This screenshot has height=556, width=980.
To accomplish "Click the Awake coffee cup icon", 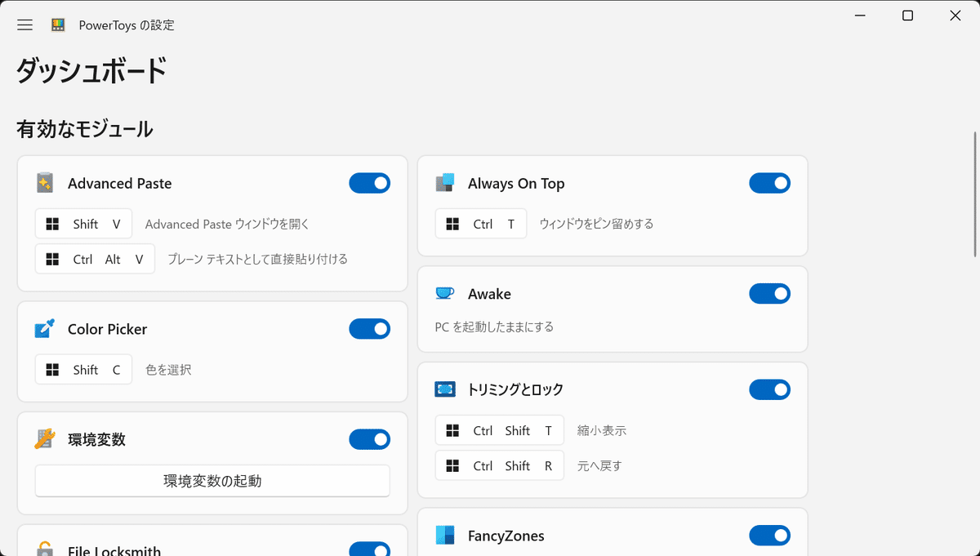I will [444, 293].
